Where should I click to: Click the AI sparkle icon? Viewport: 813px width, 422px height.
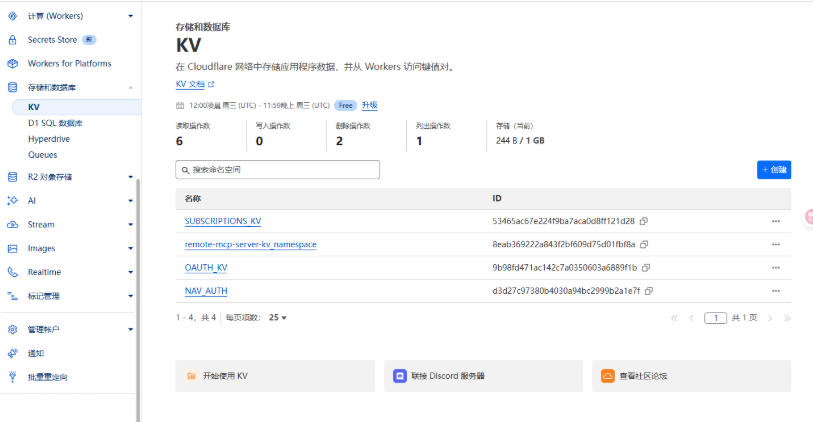pos(12,201)
